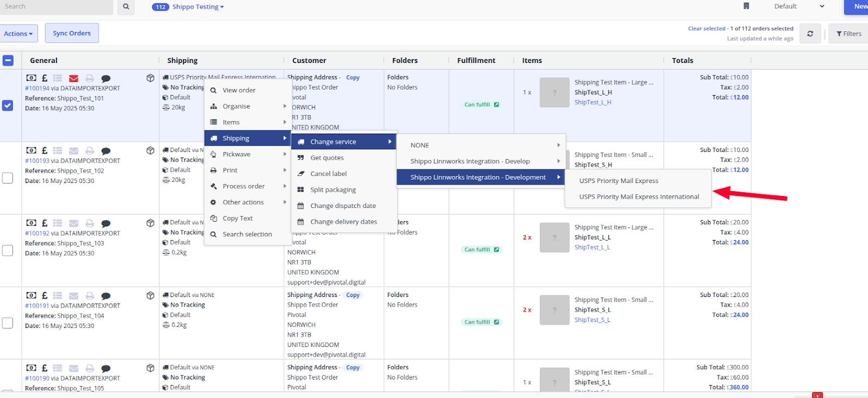Click the print icon on order #100192

[x=90, y=223]
